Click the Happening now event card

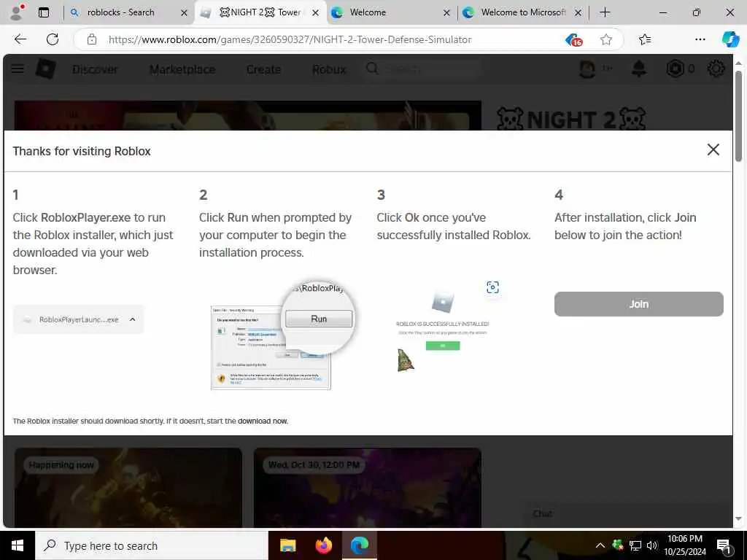click(x=128, y=487)
